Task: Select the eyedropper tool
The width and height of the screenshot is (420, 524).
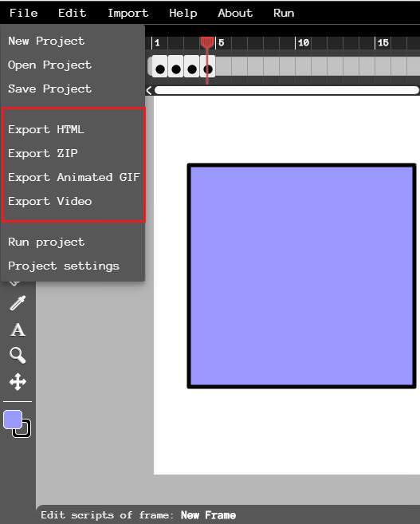Action: click(18, 303)
